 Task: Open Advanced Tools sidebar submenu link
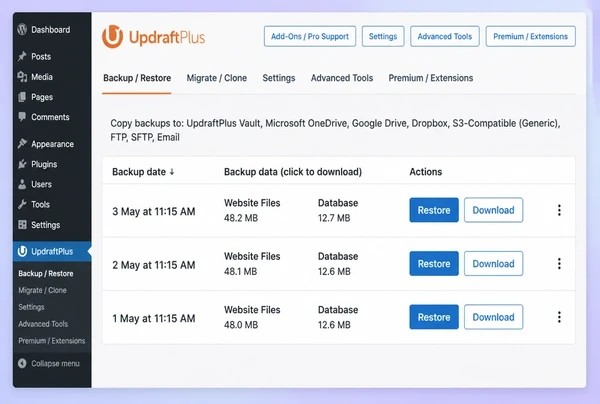click(x=43, y=324)
